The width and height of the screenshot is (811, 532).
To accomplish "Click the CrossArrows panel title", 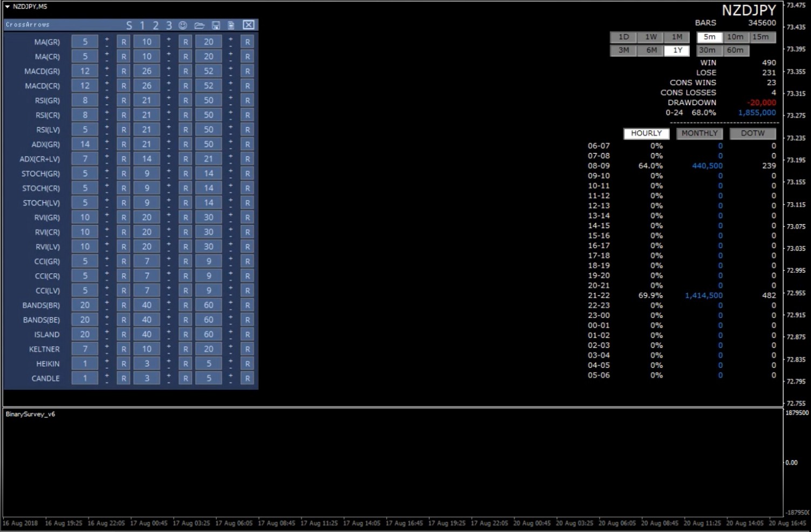I will click(x=28, y=25).
